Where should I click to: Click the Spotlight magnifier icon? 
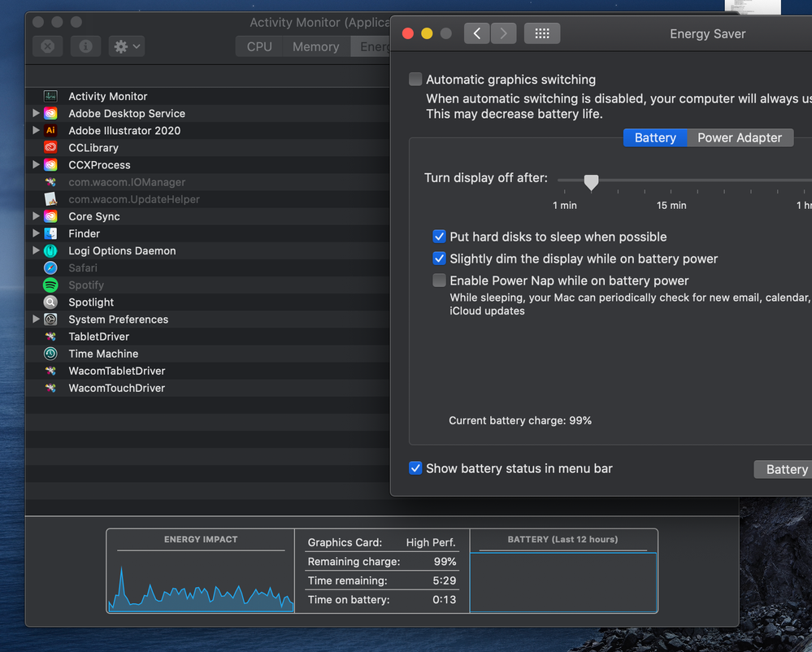(x=50, y=302)
